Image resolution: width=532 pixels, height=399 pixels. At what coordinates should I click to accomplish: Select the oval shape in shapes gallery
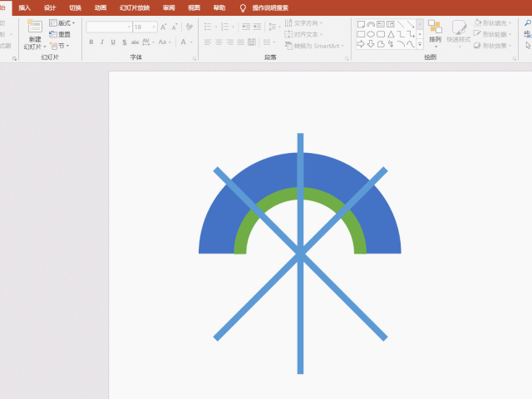[371, 34]
